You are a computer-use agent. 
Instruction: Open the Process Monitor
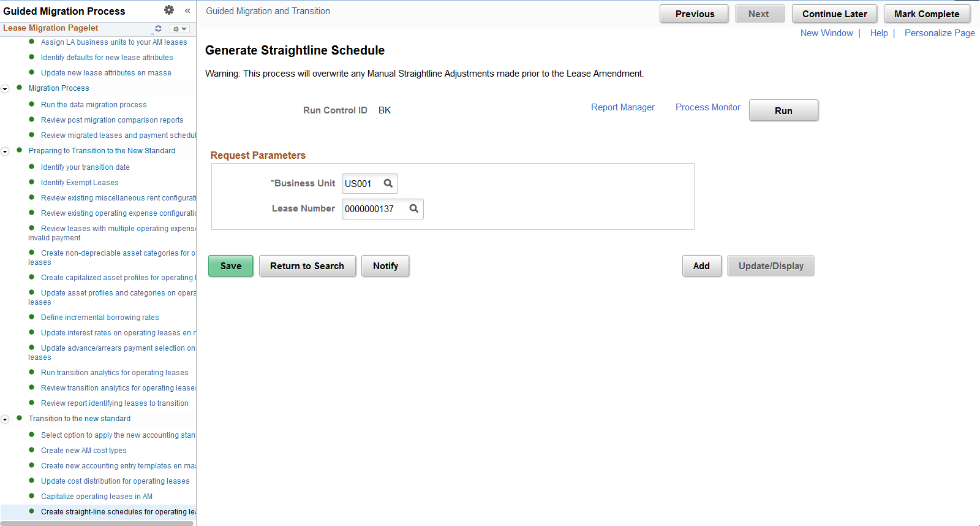(707, 107)
